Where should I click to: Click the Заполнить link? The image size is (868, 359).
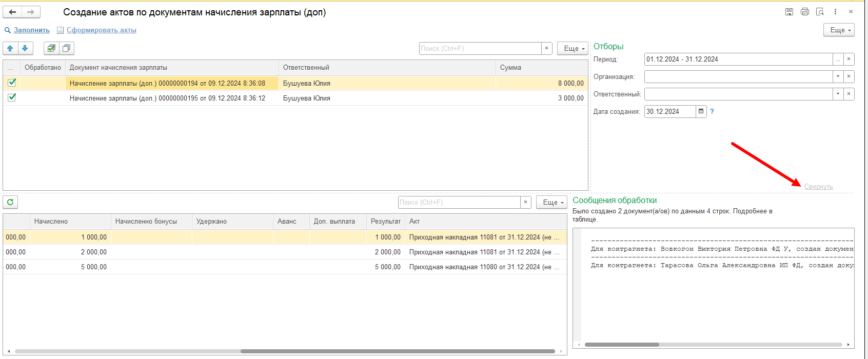point(32,30)
